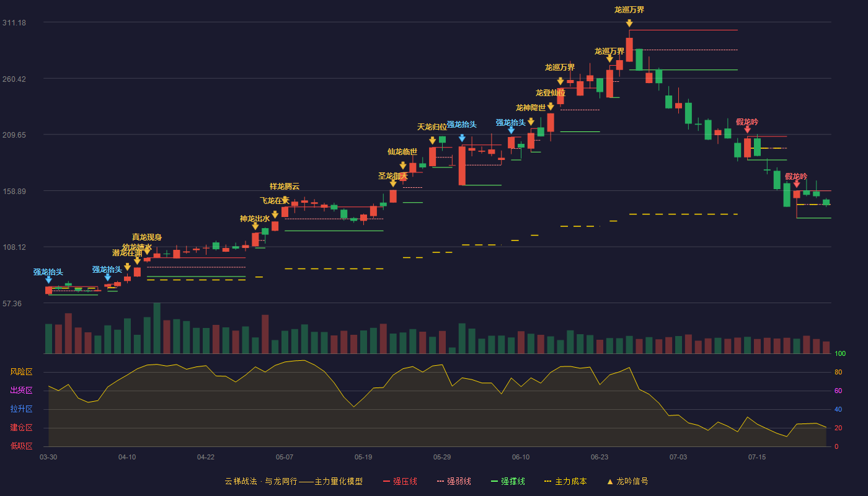The height and width of the screenshot is (496, 868).
Task: Click the 圣龙御天 signal arrow
Action: pyautogui.click(x=393, y=183)
